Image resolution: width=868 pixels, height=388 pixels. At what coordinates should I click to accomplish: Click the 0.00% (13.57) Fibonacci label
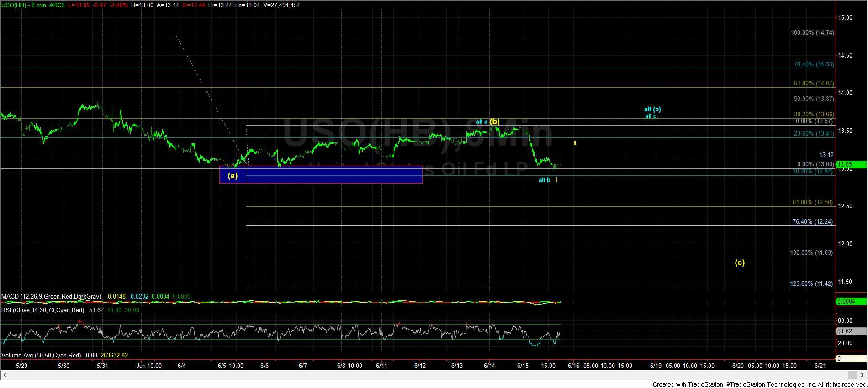click(x=815, y=121)
